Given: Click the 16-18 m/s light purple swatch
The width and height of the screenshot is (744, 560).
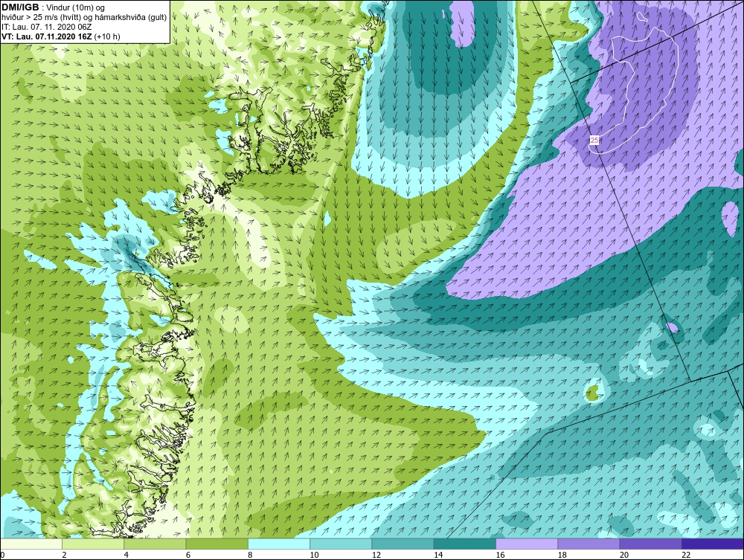Looking at the screenshot, I should point(527,544).
